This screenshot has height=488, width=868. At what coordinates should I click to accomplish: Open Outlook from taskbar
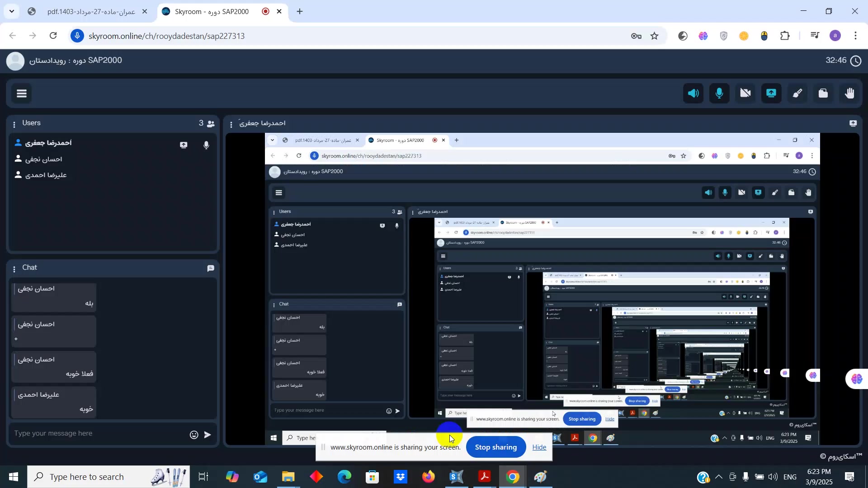point(260,477)
